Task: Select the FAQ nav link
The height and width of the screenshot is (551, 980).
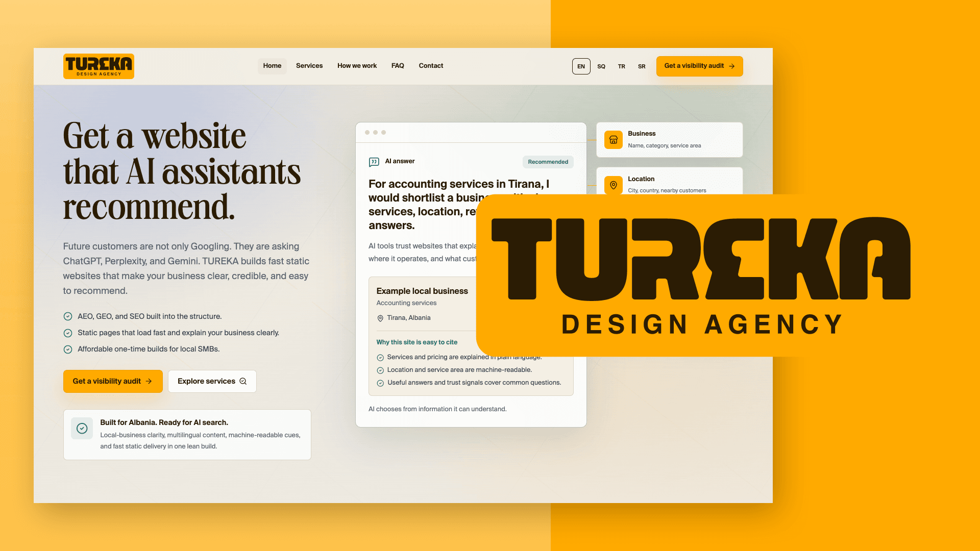Action: click(x=398, y=66)
